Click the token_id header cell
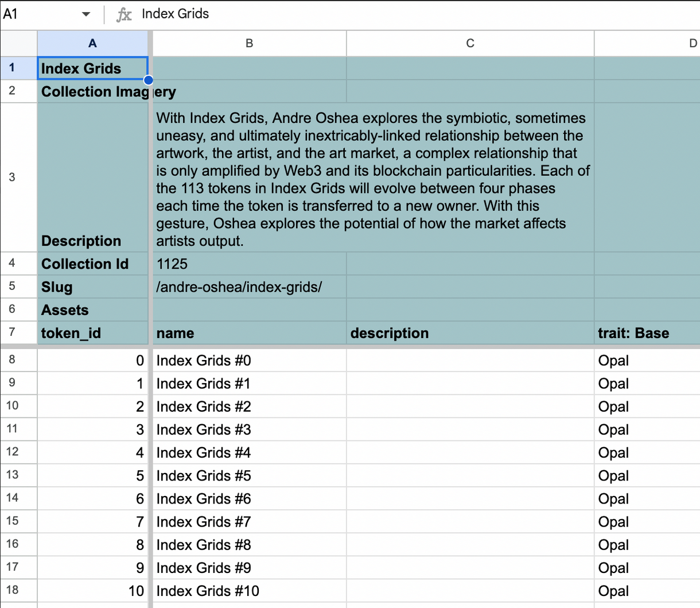Viewport: 700px width, 608px height. pyautogui.click(x=92, y=333)
